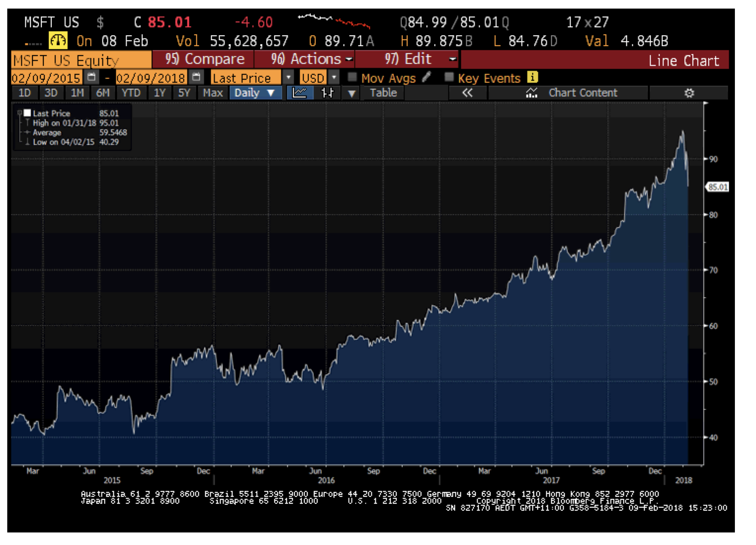The width and height of the screenshot is (756, 545).
Task: Enable the Key Events checkbox
Action: [449, 77]
